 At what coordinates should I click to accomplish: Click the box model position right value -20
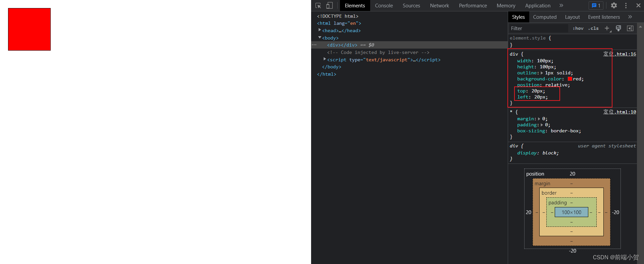tap(615, 212)
